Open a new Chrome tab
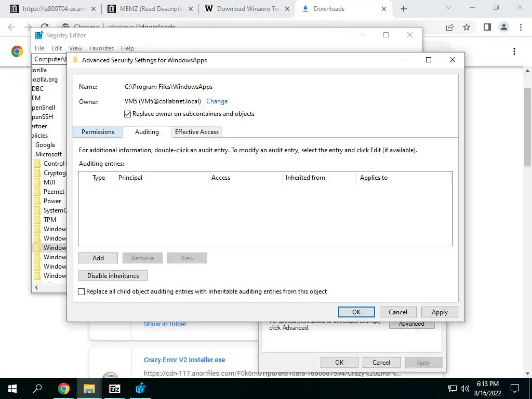The image size is (532, 399). point(403,9)
